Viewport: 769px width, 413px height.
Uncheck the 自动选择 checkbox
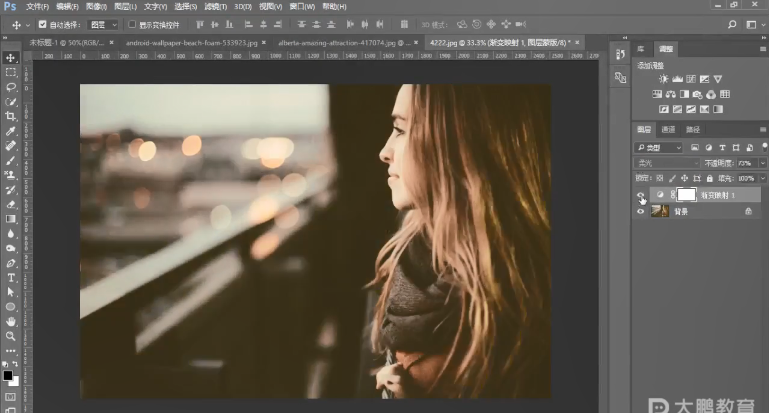click(x=42, y=24)
